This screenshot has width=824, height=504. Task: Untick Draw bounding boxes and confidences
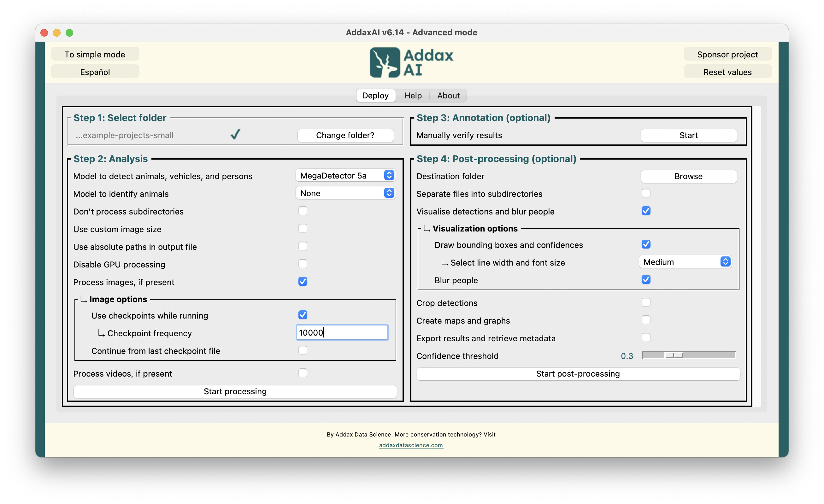(x=646, y=244)
